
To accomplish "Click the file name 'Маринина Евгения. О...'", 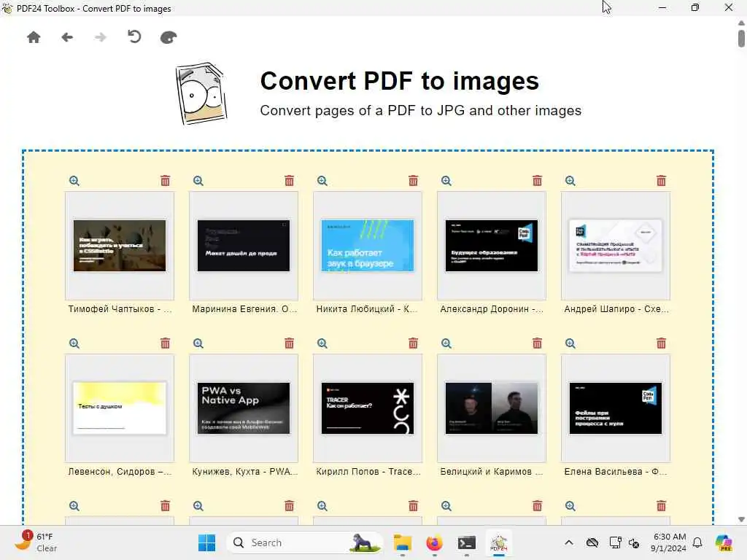I will pyautogui.click(x=244, y=309).
